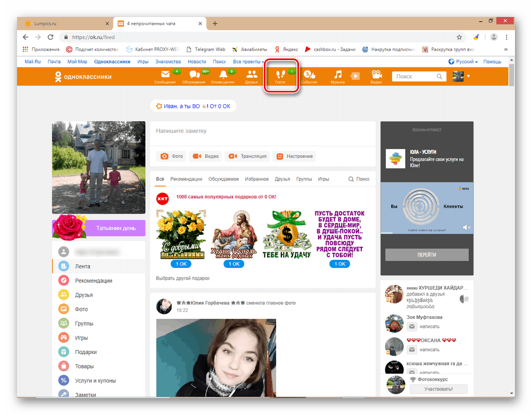This screenshot has height=415, width=532.
Task: Click envelope icon under ОКСАНА
Action: pos(412,350)
